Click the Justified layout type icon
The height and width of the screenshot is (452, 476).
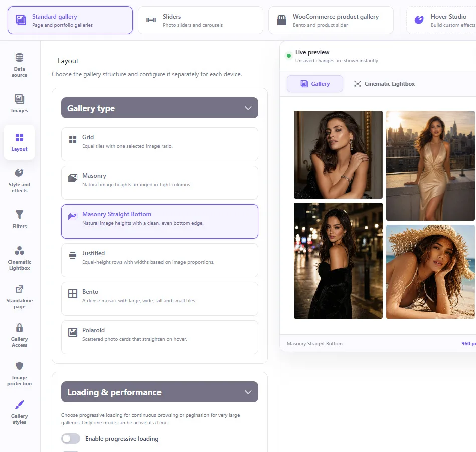(73, 255)
